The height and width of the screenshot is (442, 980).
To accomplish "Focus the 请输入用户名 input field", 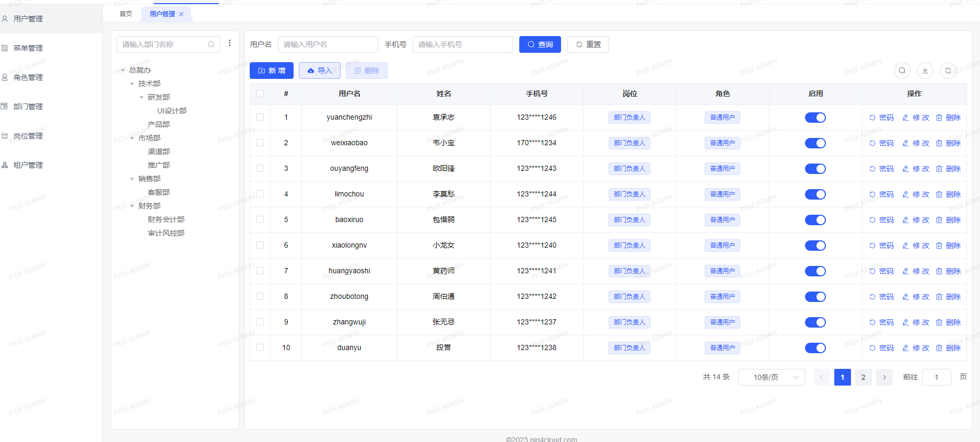I will coord(328,44).
